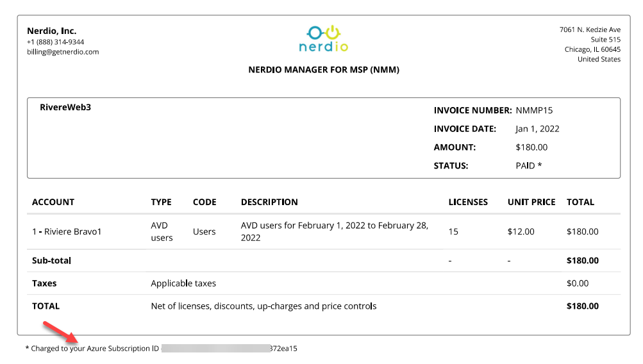Click the Sub-total amount $180.00
The image size is (643, 364).
[582, 261]
